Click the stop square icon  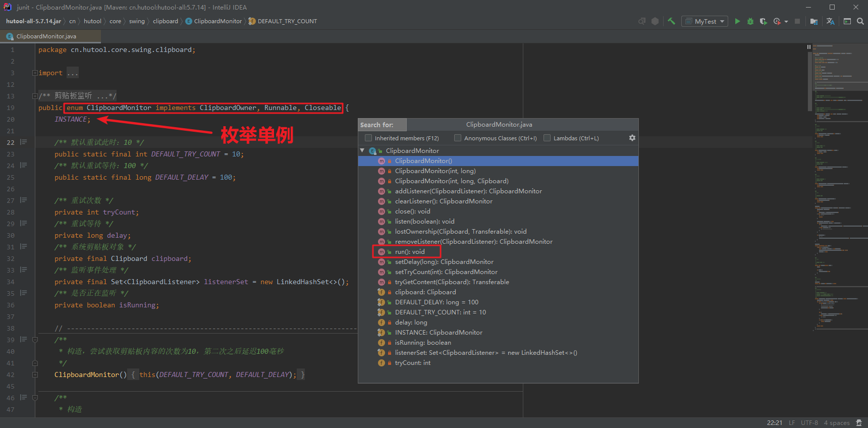pos(797,21)
